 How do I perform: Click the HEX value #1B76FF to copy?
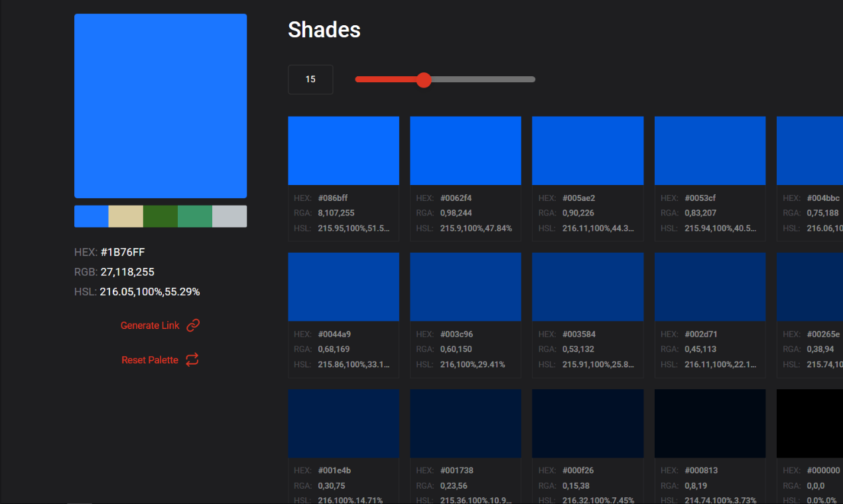(x=123, y=252)
